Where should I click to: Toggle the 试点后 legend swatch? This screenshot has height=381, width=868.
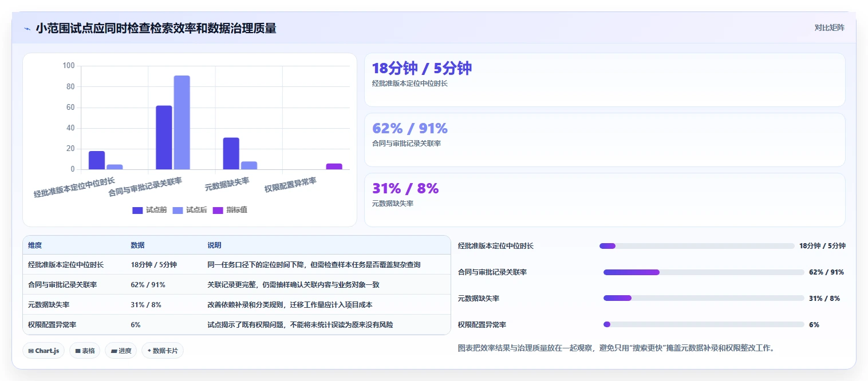(177, 211)
